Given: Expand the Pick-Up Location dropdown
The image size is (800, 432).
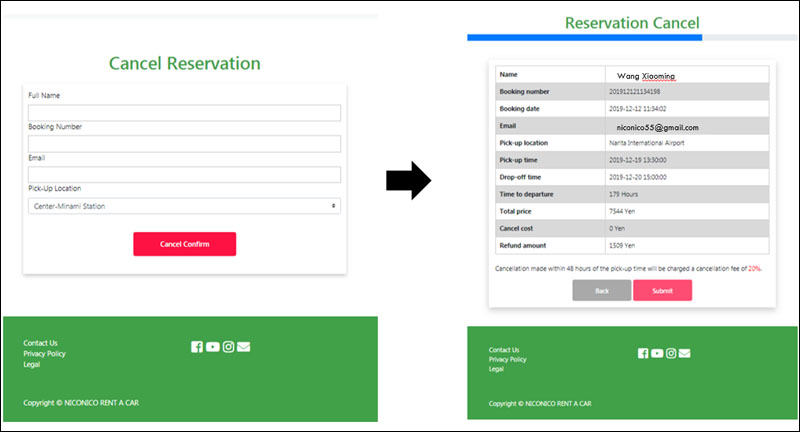Looking at the screenshot, I should (184, 206).
